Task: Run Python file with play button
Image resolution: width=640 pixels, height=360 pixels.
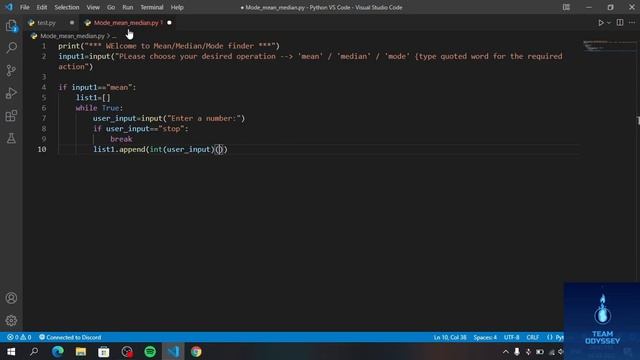Action: 601,23
